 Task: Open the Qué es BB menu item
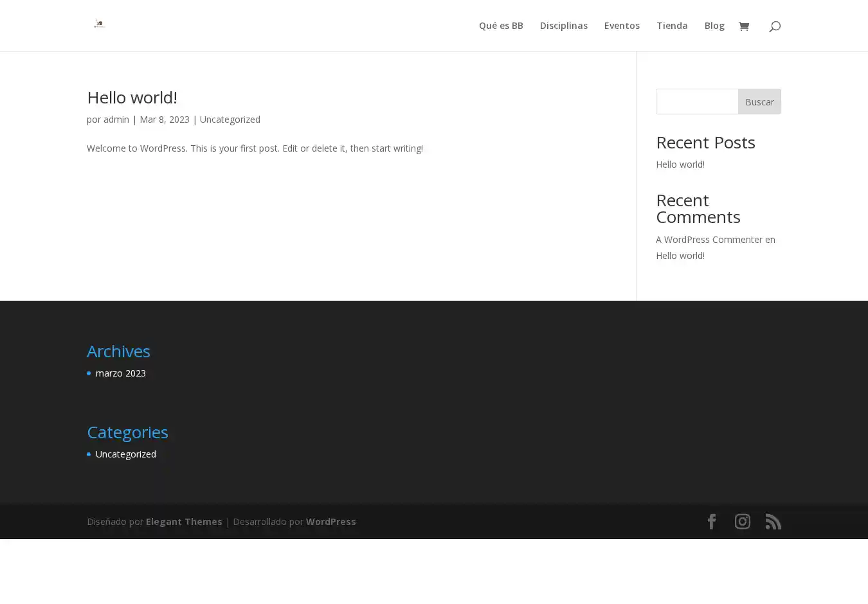pos(500,26)
